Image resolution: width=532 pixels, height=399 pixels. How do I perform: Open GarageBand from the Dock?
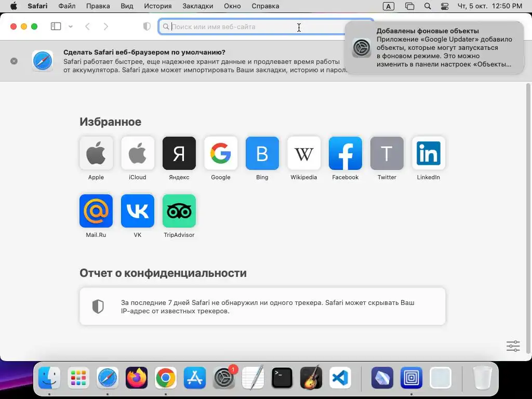[311, 378]
